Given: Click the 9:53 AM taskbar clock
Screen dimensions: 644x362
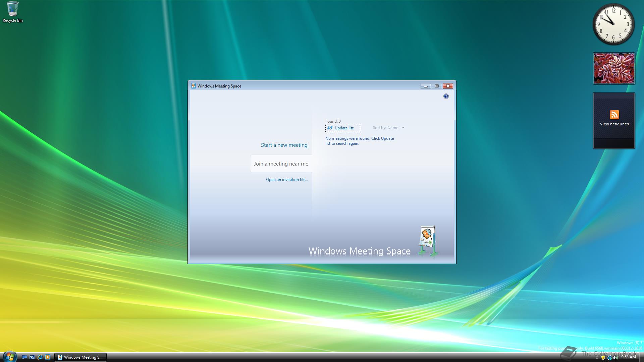Looking at the screenshot, I should point(629,357).
